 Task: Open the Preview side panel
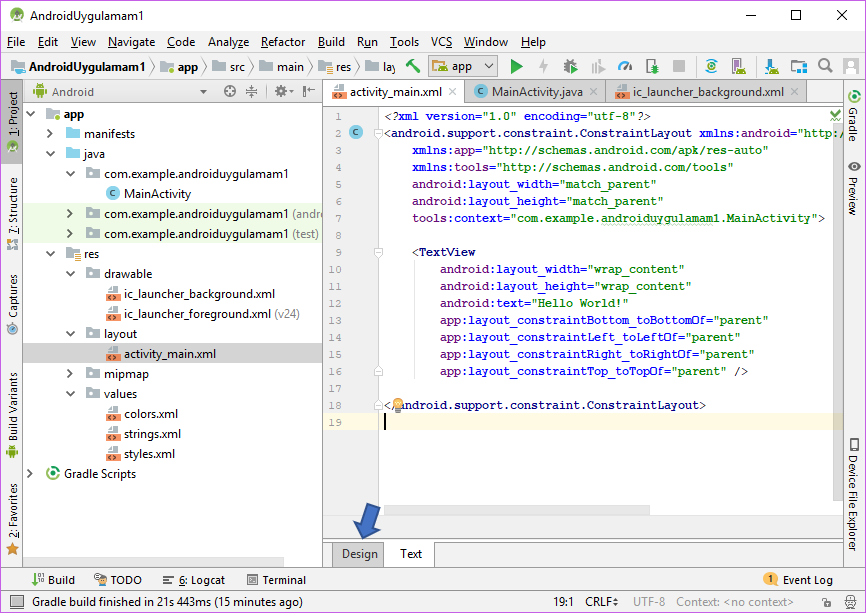click(x=853, y=188)
